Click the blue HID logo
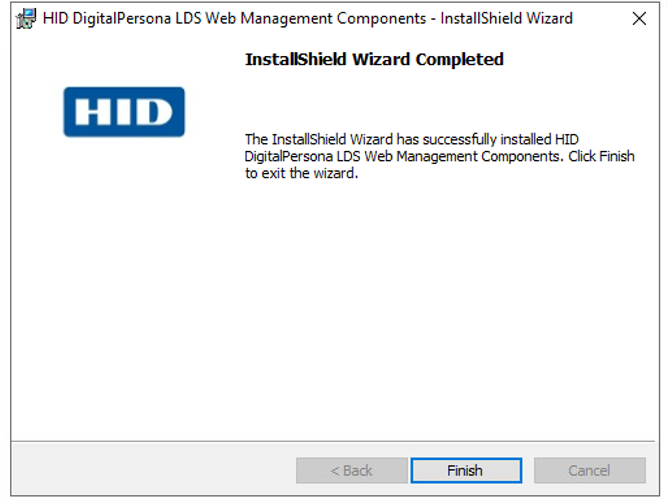The height and width of the screenshot is (500, 670). coord(124,112)
